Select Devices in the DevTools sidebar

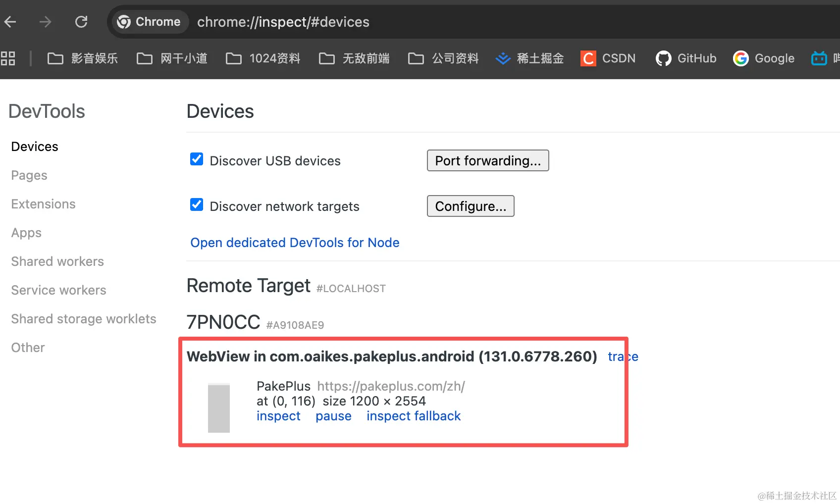click(35, 147)
